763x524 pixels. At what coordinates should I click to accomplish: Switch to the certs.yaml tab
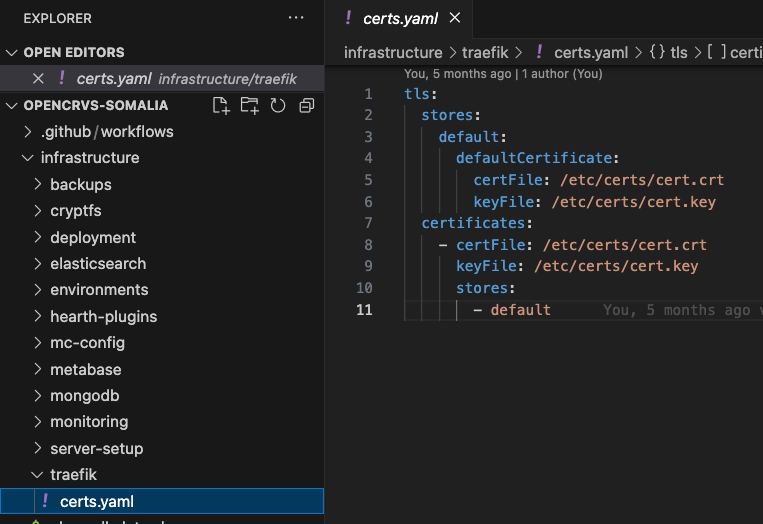pos(400,18)
